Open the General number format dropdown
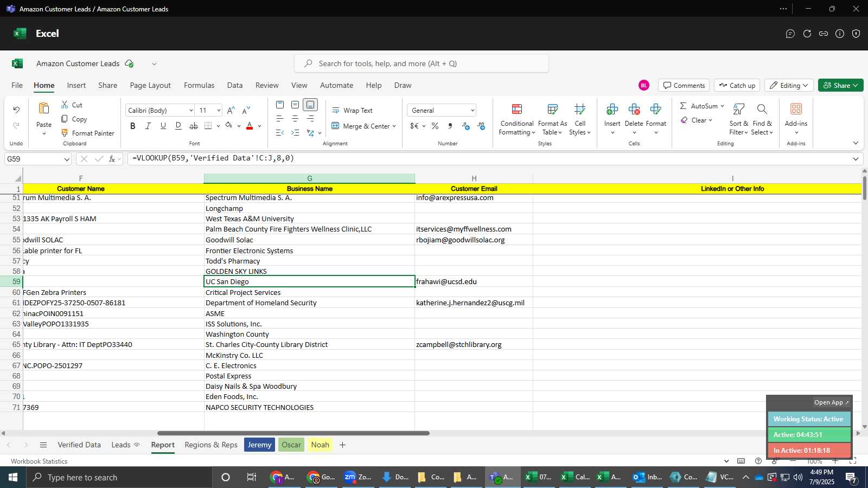The width and height of the screenshot is (868, 488). [473, 111]
